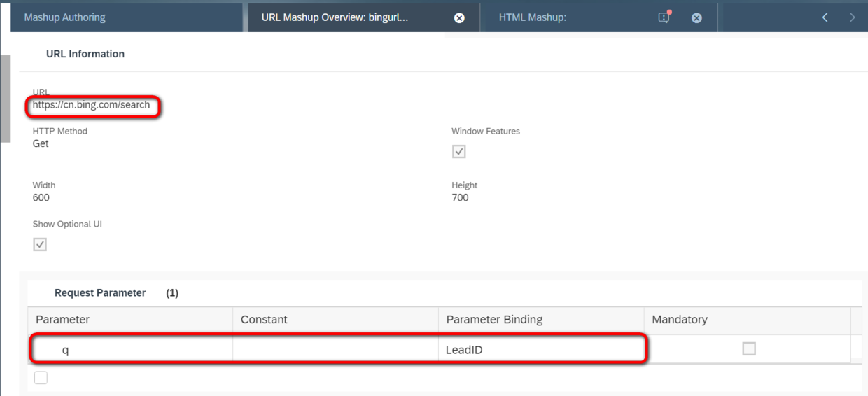
Task: Tick the empty checkbox below the parameter table
Action: (x=41, y=378)
